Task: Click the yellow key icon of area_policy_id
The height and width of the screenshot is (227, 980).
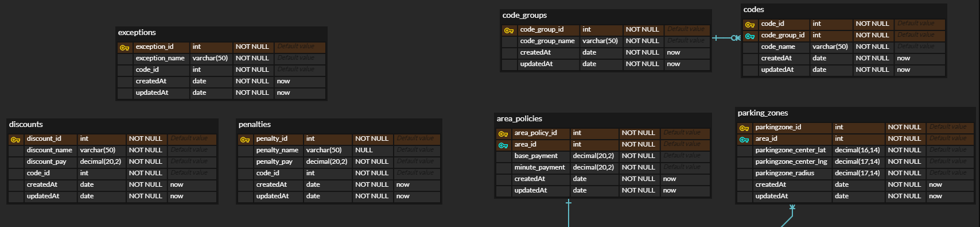Action: [503, 134]
